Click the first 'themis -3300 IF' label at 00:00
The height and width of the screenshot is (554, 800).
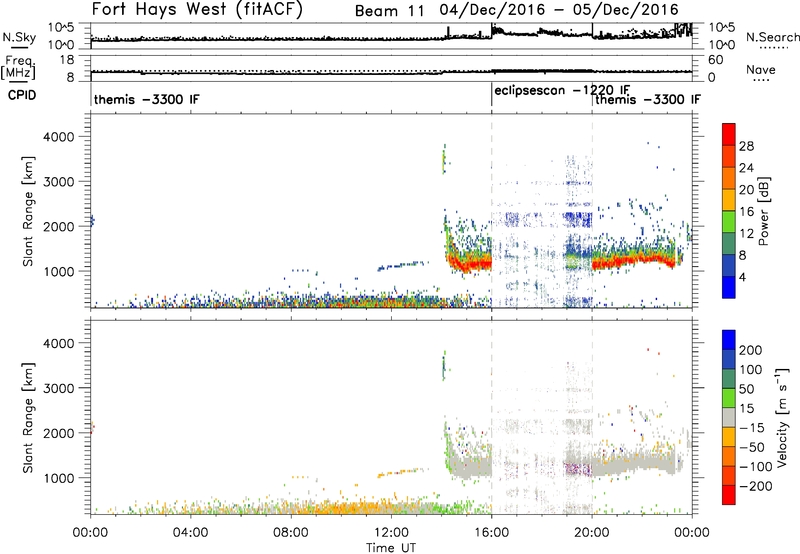146,99
